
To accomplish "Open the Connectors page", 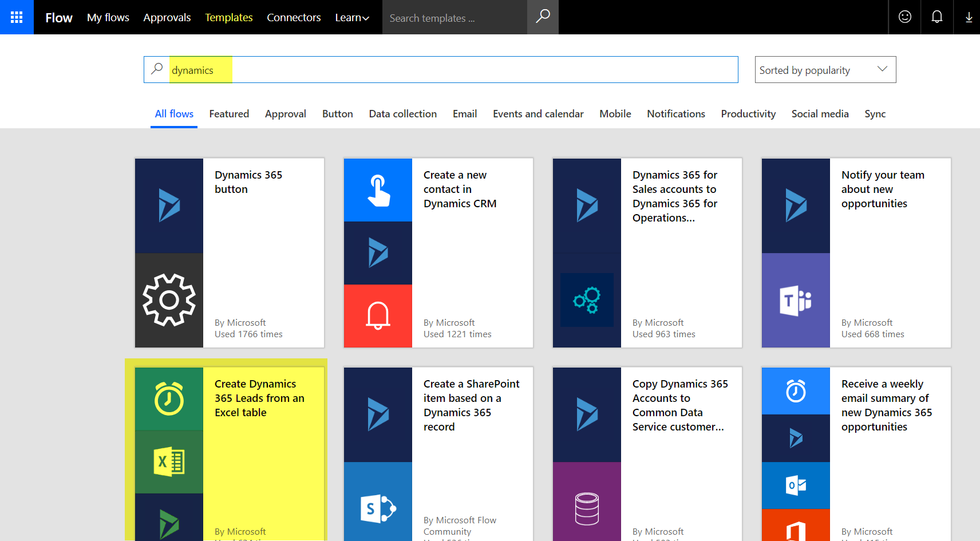I will tap(294, 18).
